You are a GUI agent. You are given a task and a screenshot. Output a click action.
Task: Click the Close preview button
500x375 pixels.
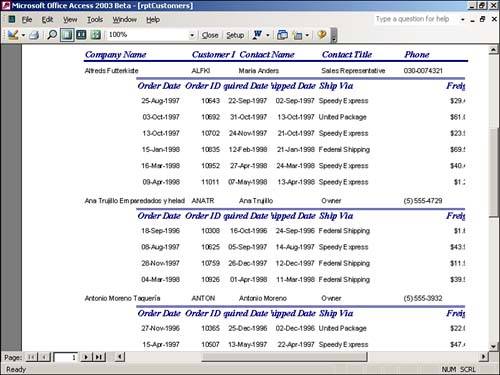(x=210, y=35)
